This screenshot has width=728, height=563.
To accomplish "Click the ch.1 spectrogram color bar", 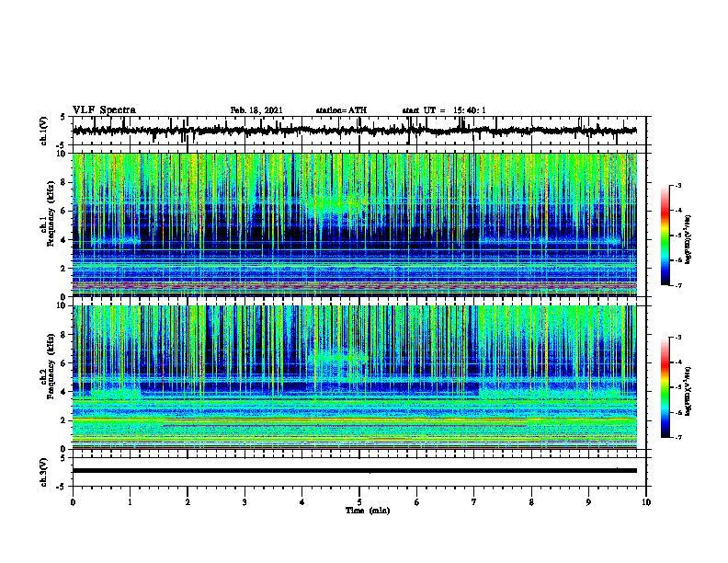I will tap(665, 236).
